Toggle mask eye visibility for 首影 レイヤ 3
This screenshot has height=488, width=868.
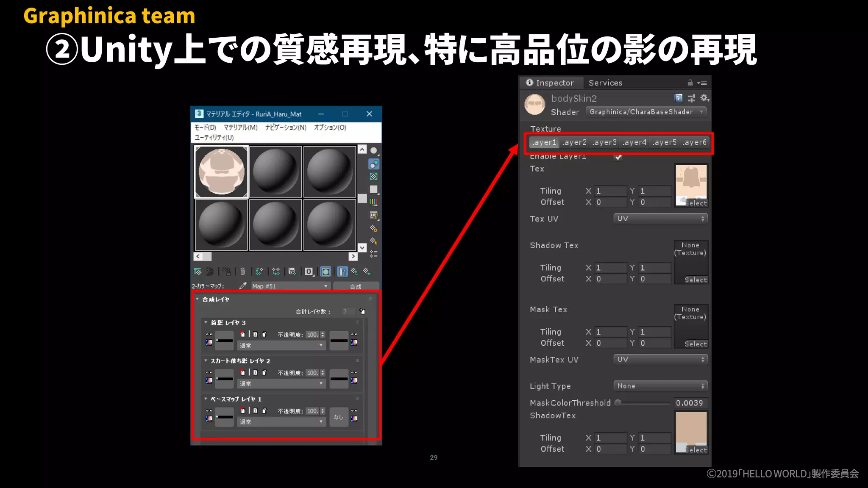click(354, 334)
